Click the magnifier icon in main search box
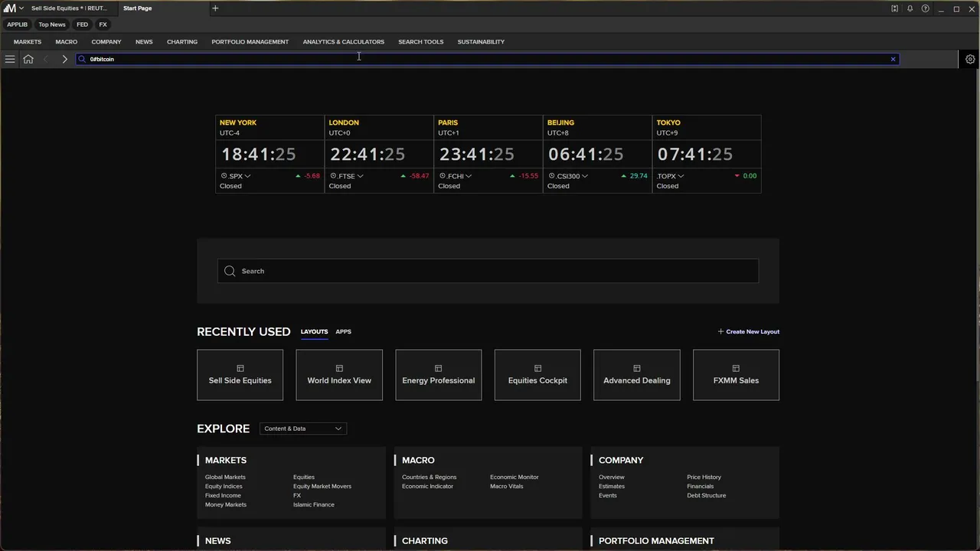The image size is (980, 551). point(230,271)
